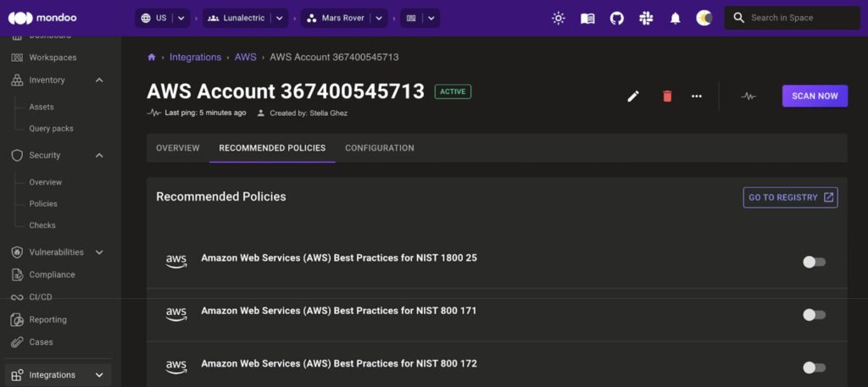
Task: Turn on NIST 800 172 policy toggle
Action: click(x=814, y=368)
